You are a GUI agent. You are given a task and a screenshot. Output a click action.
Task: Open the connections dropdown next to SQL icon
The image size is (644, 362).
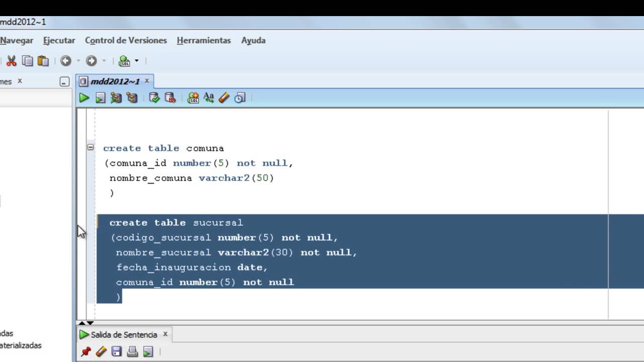point(136,61)
